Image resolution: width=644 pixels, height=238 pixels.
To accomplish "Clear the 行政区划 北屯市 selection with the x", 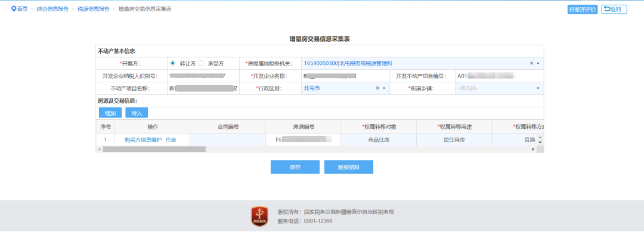I will 377,88.
